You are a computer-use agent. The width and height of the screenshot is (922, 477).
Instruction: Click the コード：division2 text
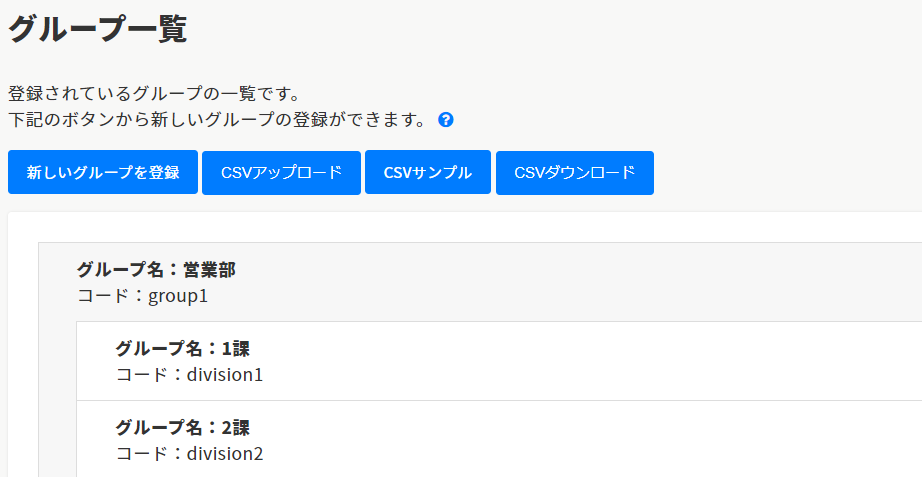click(189, 454)
